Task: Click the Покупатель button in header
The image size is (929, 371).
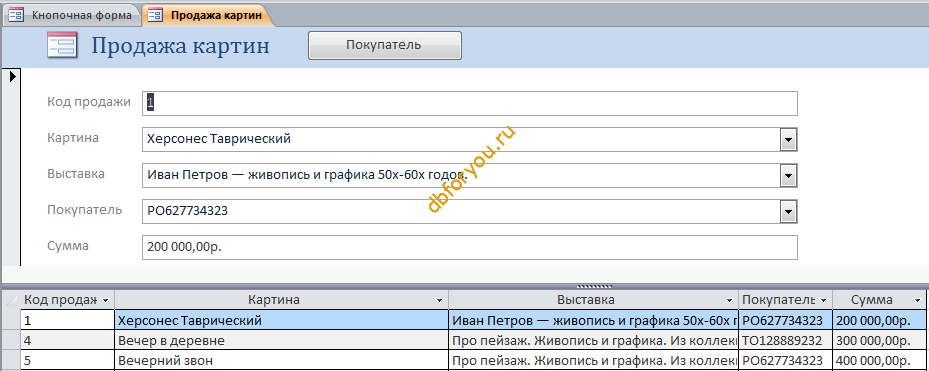Action: (384, 45)
